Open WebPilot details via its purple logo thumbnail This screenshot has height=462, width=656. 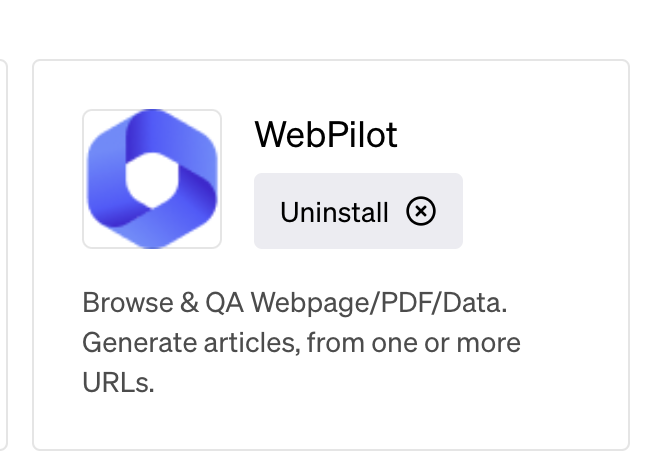click(x=152, y=179)
